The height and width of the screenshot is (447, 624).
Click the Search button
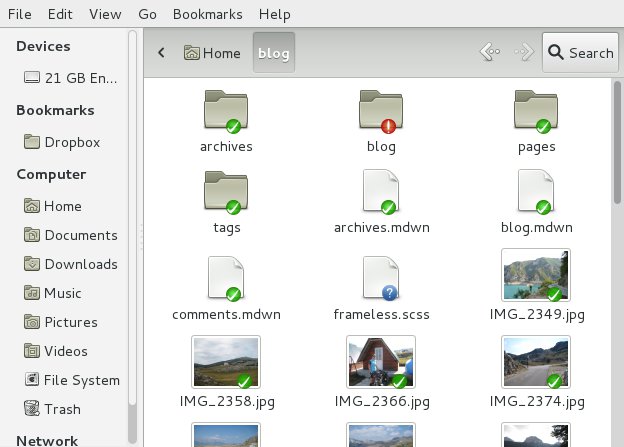pos(580,53)
